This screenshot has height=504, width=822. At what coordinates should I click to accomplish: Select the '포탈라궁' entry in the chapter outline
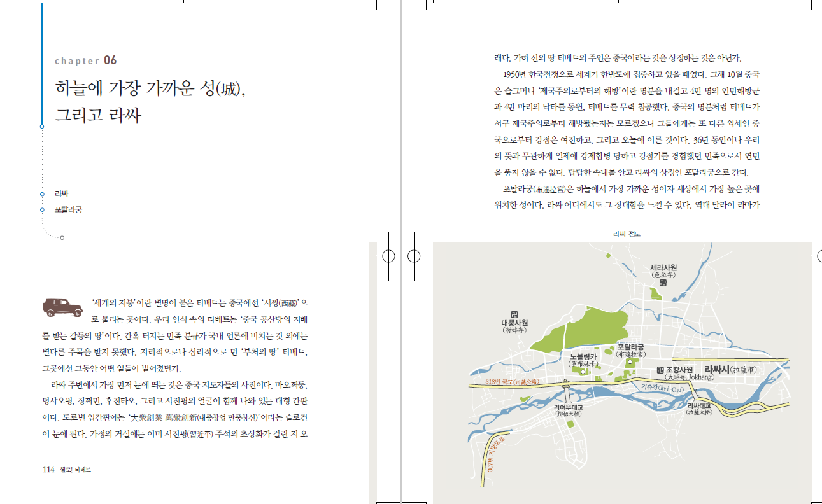point(68,209)
